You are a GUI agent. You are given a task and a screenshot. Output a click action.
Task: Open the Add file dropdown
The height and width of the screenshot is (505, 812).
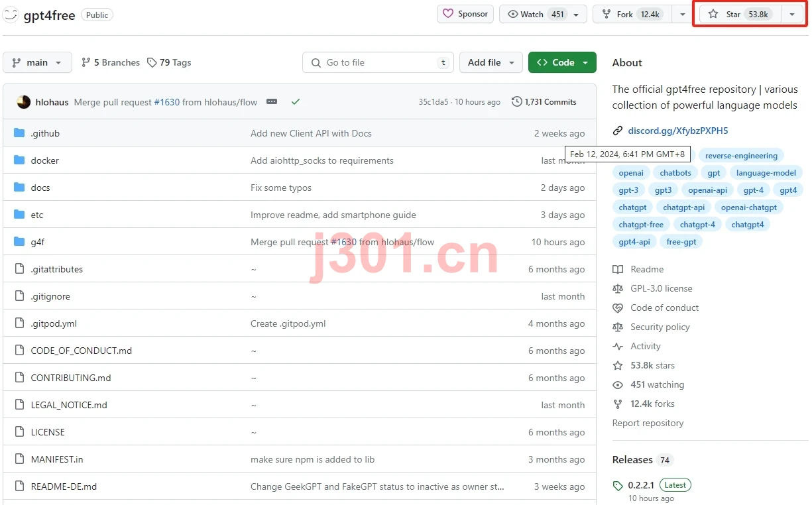click(491, 62)
